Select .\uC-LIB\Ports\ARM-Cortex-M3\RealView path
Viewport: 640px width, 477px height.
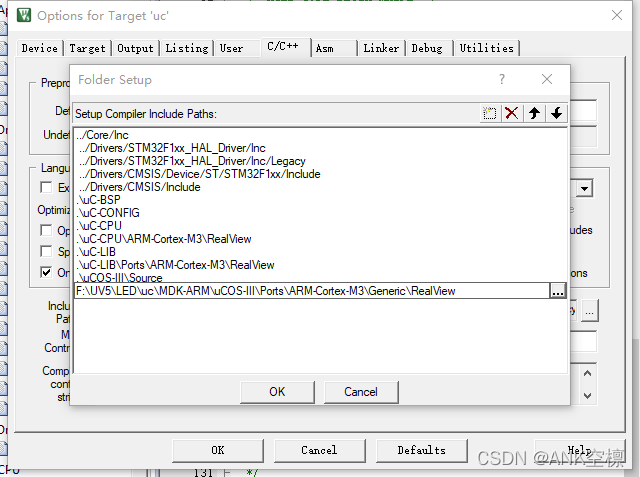[x=320, y=265]
